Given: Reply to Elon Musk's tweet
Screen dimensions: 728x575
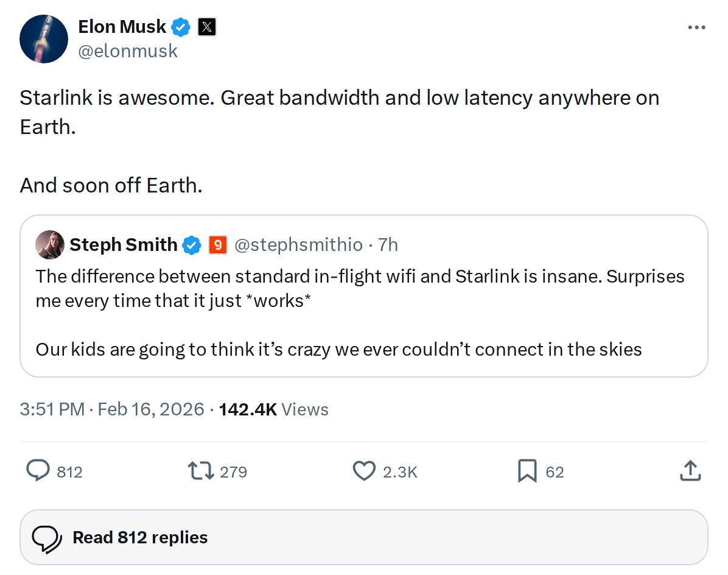Looking at the screenshot, I should point(38,471).
